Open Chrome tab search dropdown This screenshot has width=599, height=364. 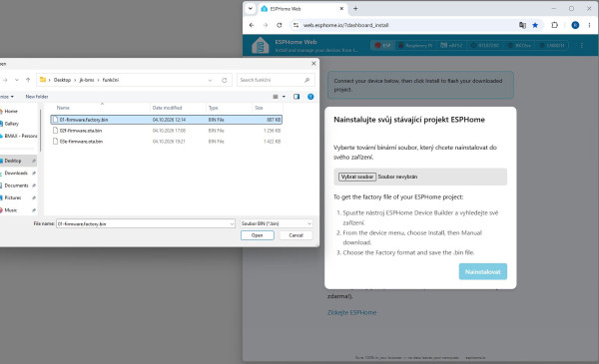(251, 8)
